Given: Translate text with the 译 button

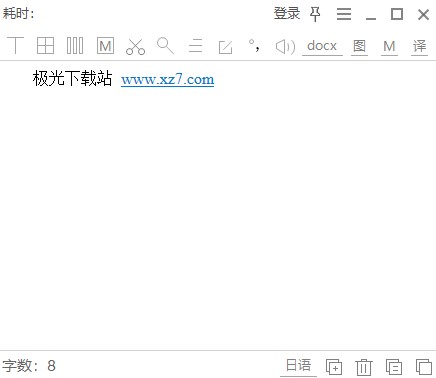Looking at the screenshot, I should click(419, 46).
